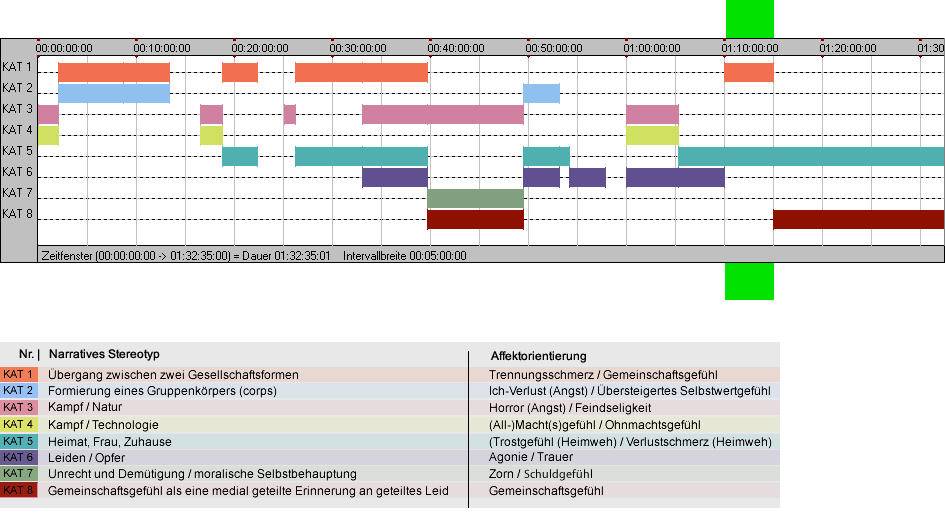Viewport: 945px width, 530px height.
Task: Click the 01:00:00:00 ruler timestamp
Action: (x=652, y=48)
